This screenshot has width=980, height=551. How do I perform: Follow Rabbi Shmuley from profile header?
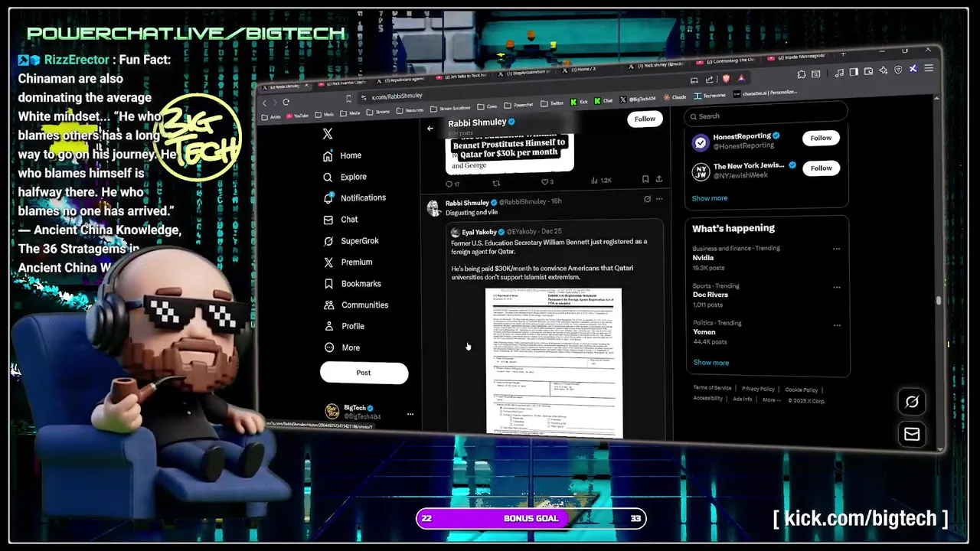tap(645, 119)
